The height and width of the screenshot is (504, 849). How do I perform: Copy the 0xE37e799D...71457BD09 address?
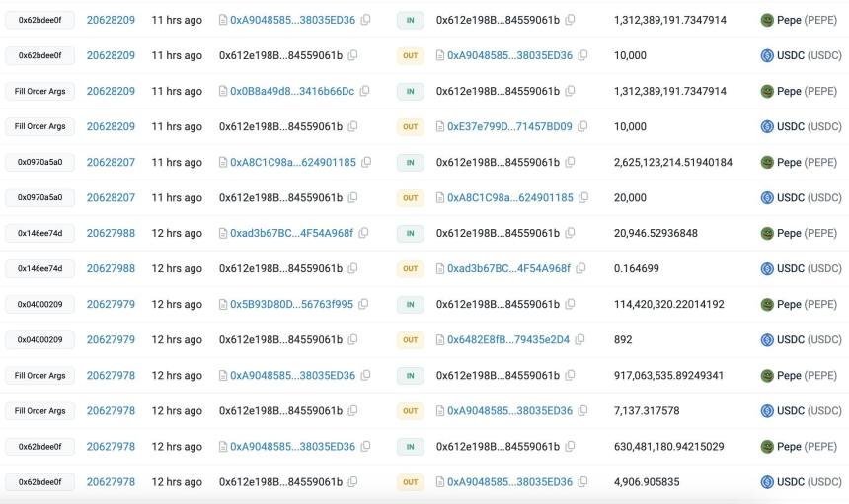[582, 126]
